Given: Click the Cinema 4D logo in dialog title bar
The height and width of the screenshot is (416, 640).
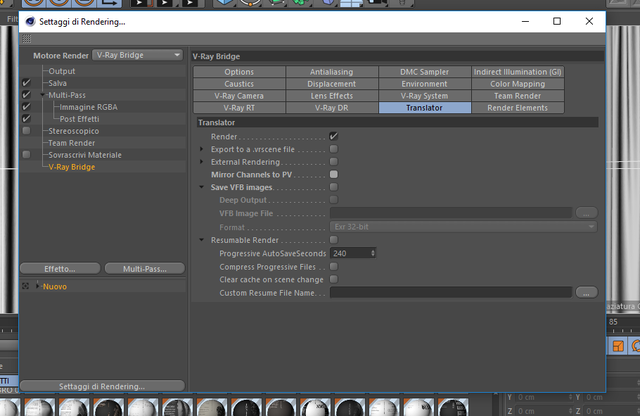Looking at the screenshot, I should point(30,22).
